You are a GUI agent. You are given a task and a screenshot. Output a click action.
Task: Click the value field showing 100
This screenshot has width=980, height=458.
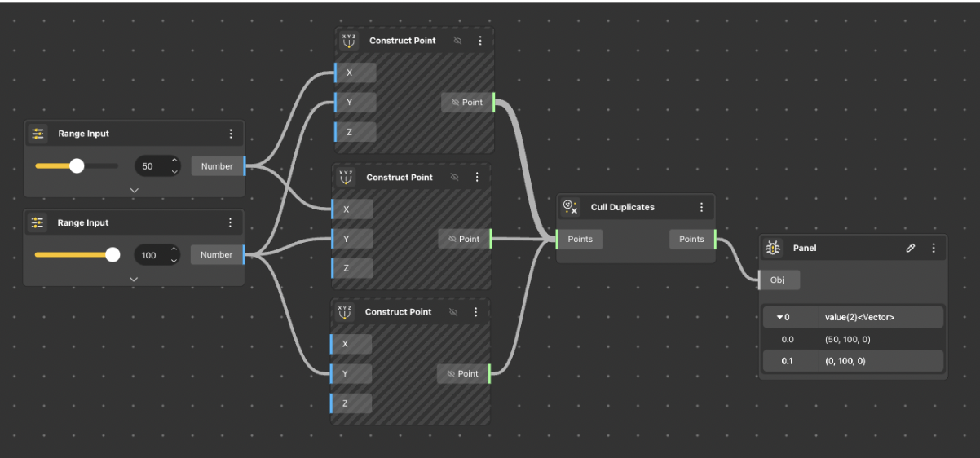click(149, 255)
